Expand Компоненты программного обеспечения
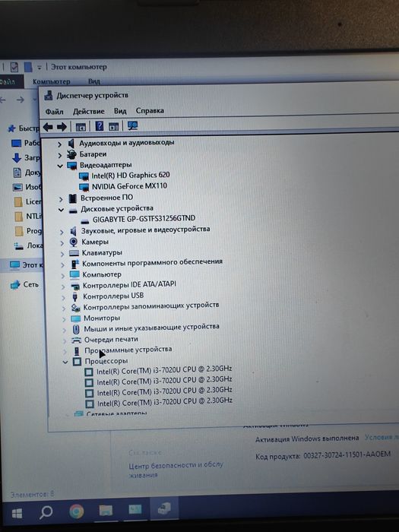The height and width of the screenshot is (532, 399). click(x=63, y=265)
